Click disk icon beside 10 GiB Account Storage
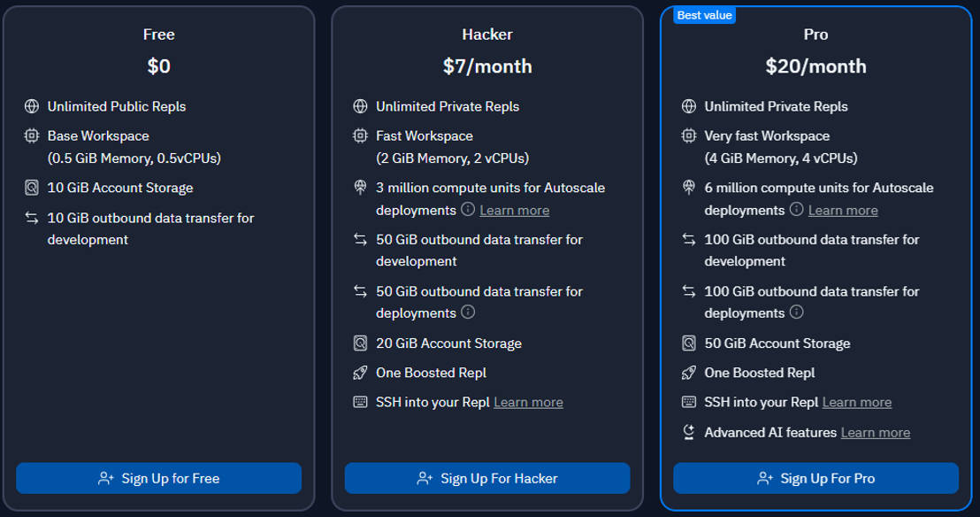Image resolution: width=980 pixels, height=517 pixels. click(x=32, y=188)
